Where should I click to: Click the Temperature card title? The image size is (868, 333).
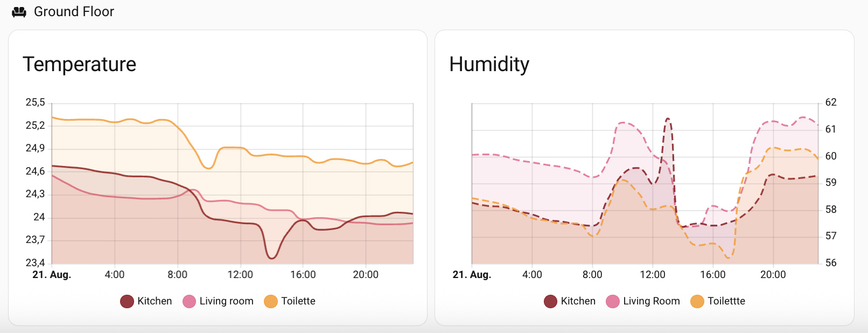[x=80, y=65]
